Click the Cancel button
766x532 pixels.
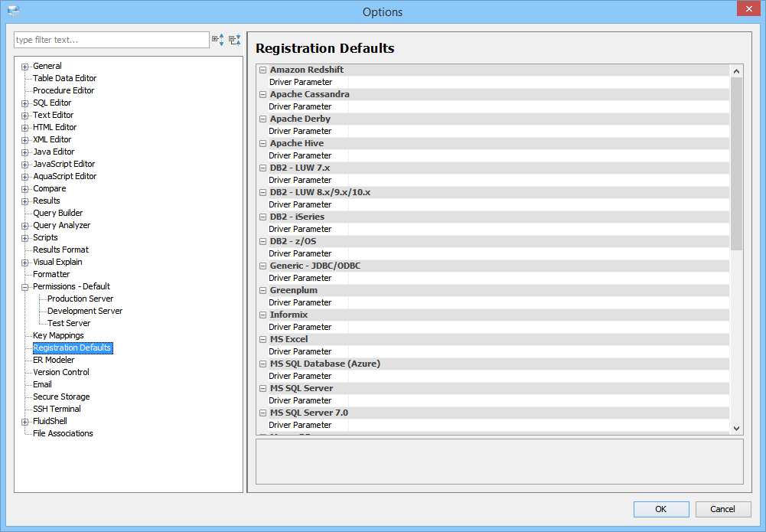(722, 509)
